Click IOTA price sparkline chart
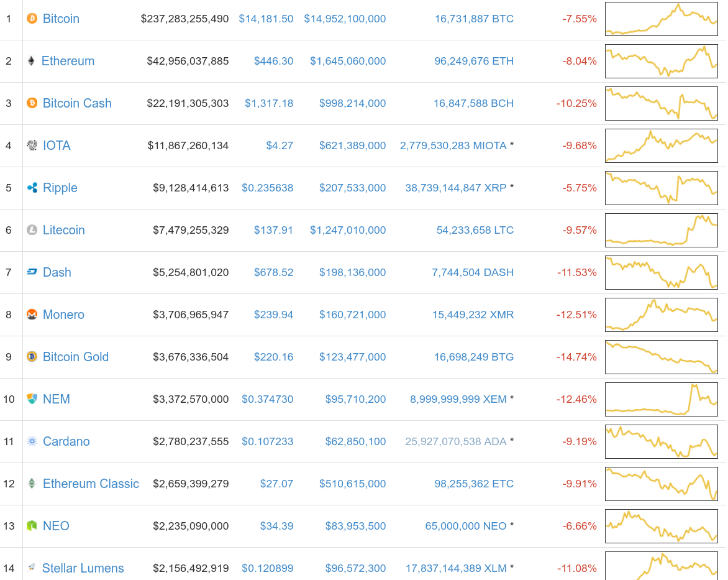728x580 pixels. pos(662,146)
